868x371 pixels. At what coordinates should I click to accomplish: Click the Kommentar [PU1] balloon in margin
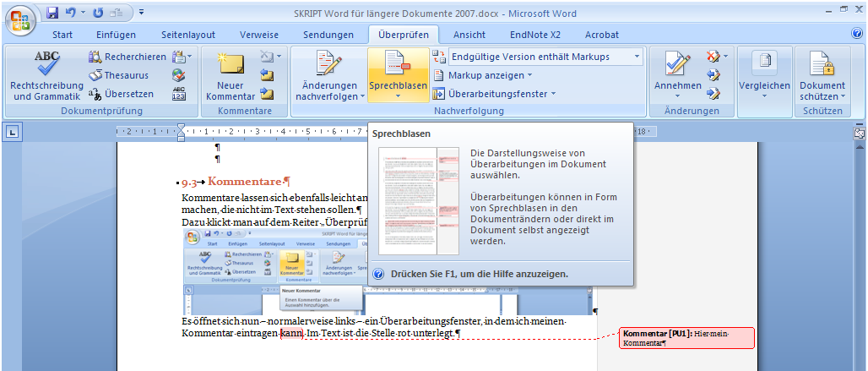point(687,338)
